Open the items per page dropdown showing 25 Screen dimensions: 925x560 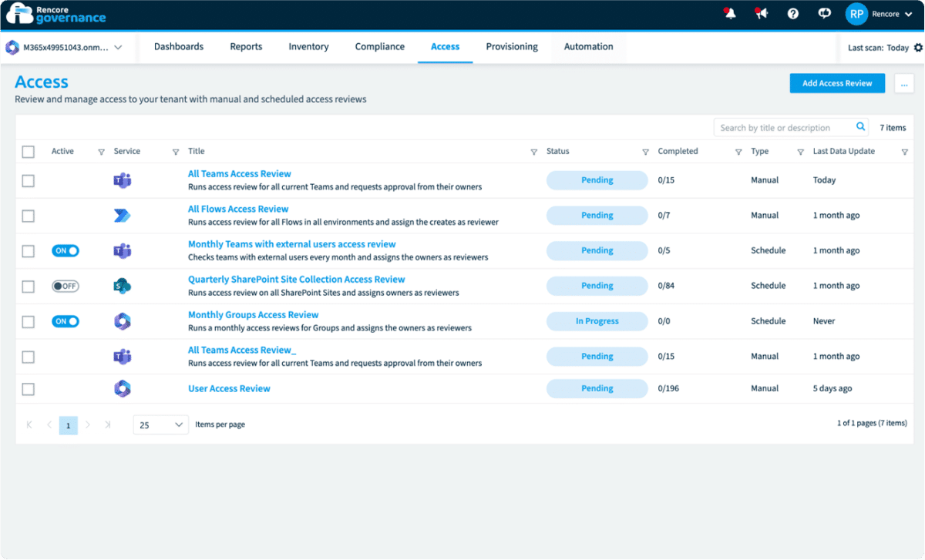(x=160, y=424)
